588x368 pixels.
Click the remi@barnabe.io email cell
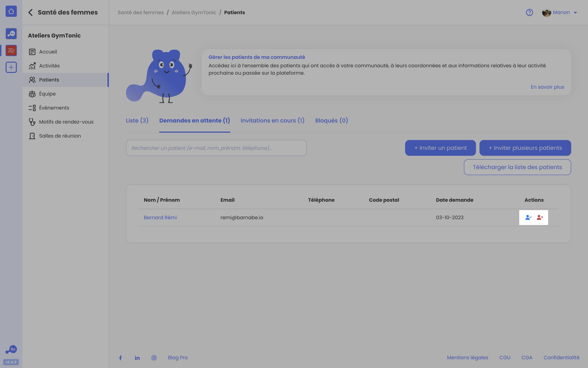(x=242, y=218)
